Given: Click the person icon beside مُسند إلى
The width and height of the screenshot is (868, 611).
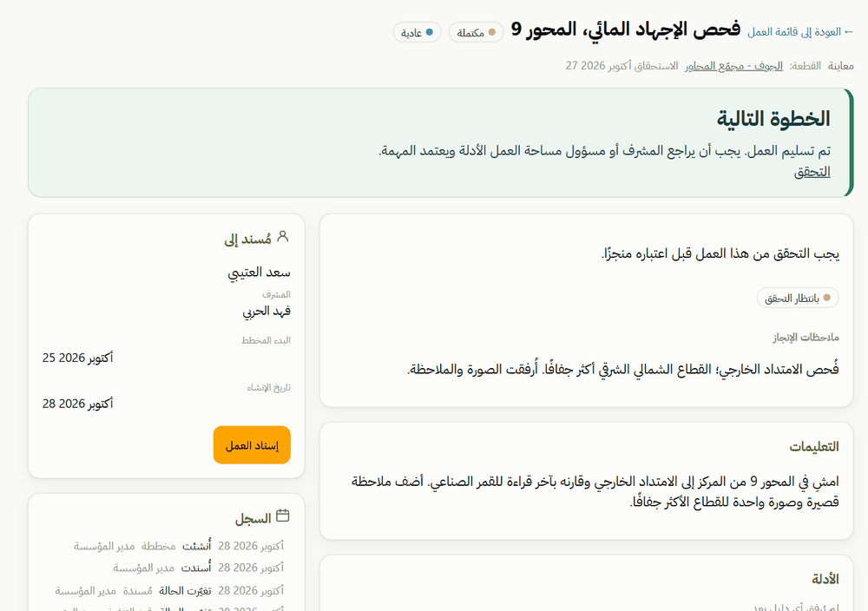Looking at the screenshot, I should (283, 237).
